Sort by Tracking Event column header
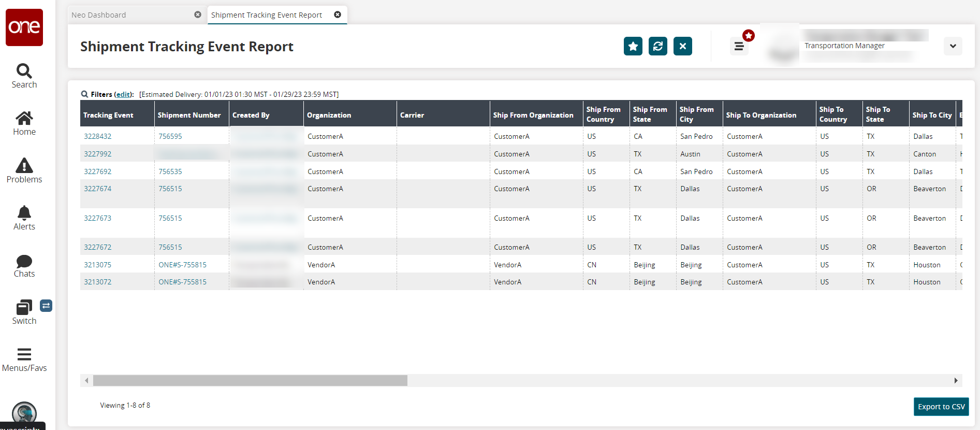This screenshot has height=430, width=980. click(117, 113)
